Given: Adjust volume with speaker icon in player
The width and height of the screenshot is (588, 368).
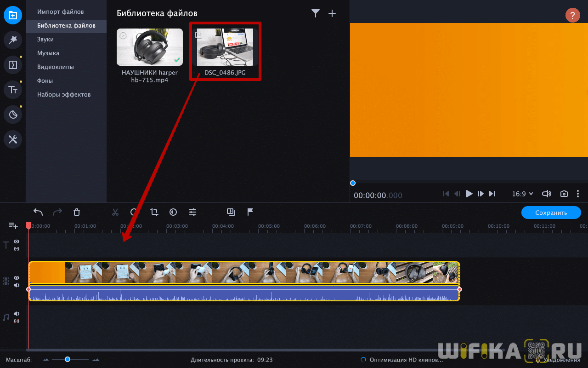Looking at the screenshot, I should [x=547, y=194].
